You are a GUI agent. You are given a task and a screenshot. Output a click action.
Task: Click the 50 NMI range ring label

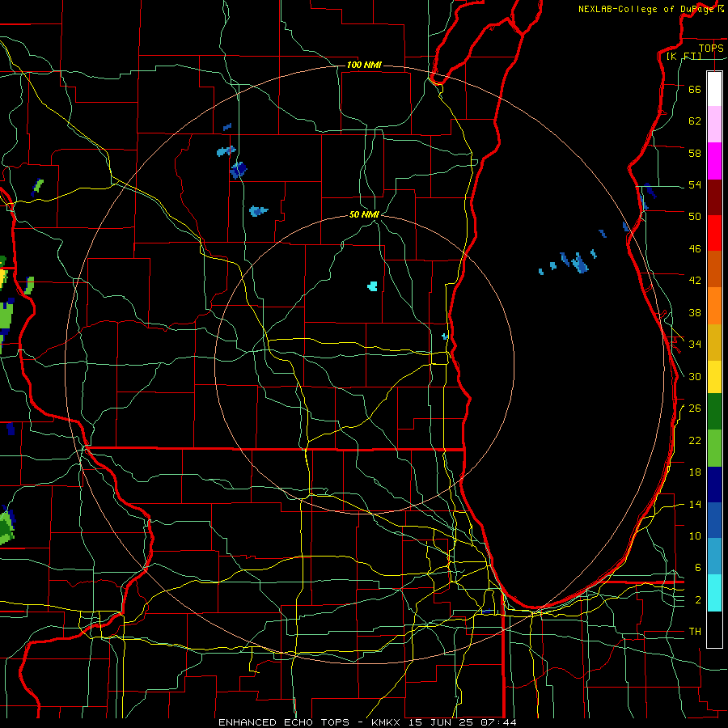[x=364, y=214]
